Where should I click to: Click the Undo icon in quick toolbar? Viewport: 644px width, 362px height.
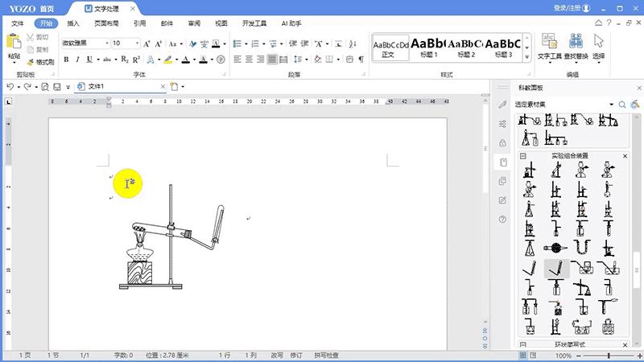[x=10, y=86]
